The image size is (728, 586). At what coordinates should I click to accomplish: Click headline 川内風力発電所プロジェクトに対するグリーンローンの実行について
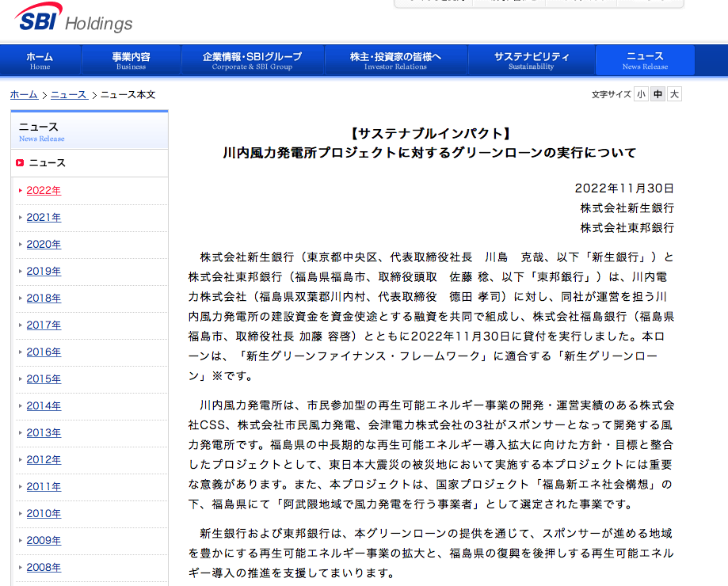point(430,153)
